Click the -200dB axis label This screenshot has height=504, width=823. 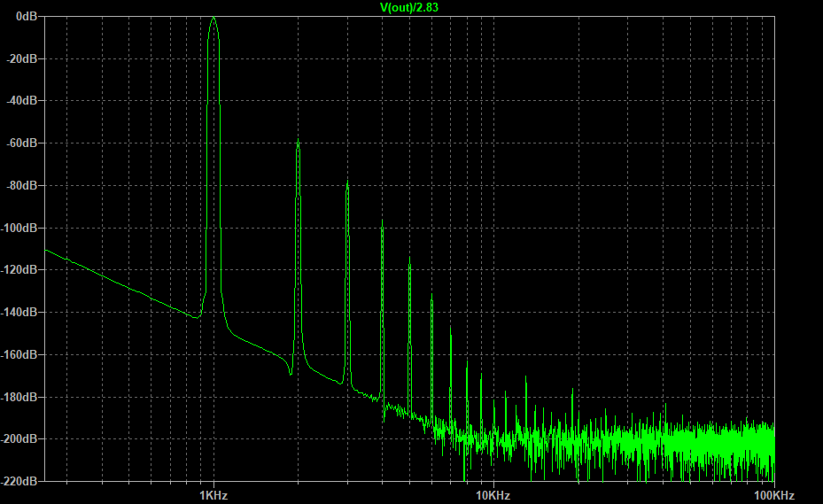19,439
